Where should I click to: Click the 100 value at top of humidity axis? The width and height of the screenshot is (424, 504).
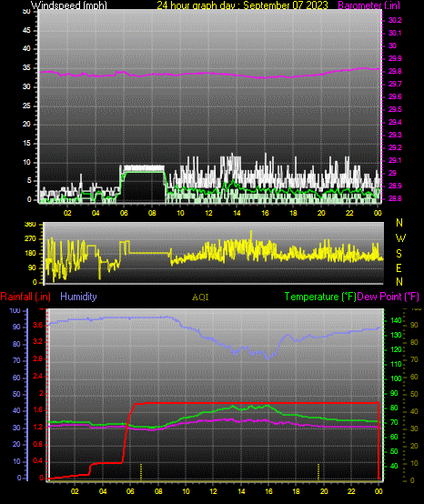[15, 311]
